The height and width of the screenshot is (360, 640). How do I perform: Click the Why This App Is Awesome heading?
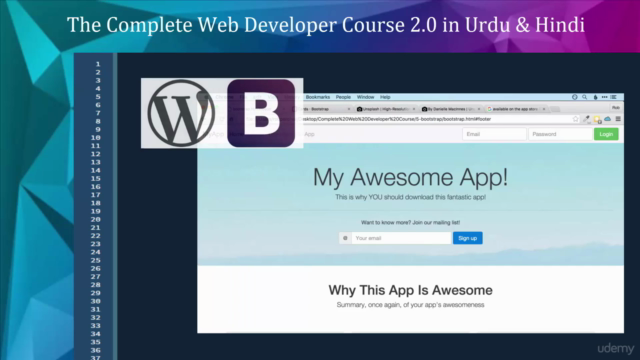click(410, 290)
